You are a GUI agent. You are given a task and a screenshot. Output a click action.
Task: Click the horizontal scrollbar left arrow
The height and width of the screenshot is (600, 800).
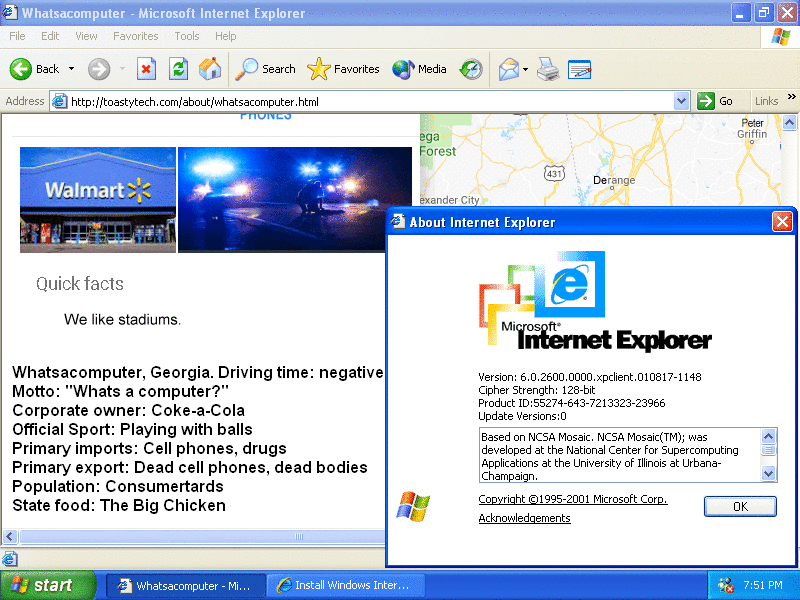(x=10, y=536)
